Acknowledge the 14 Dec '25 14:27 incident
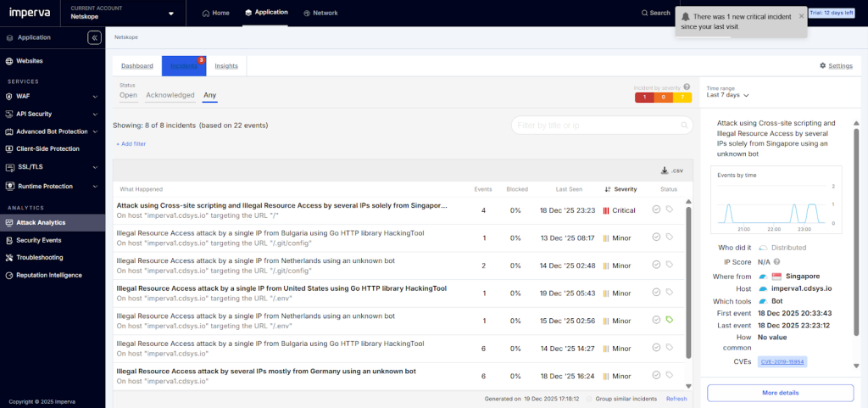The height and width of the screenshot is (408, 868). click(657, 347)
